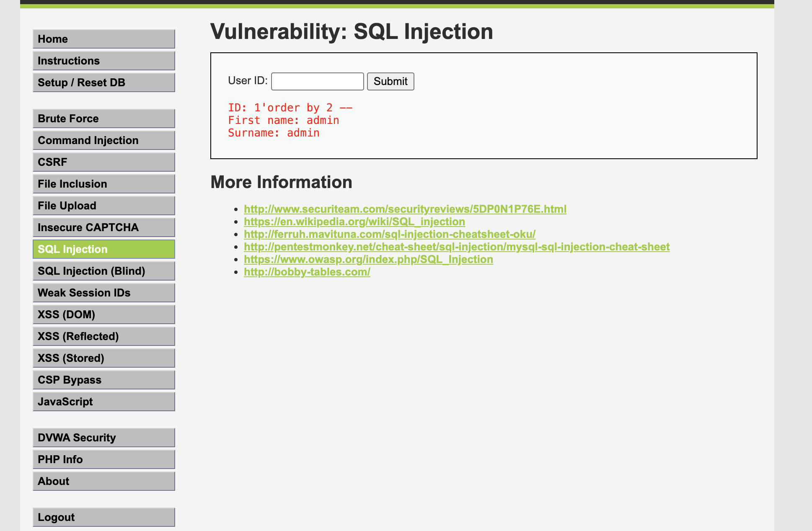Viewport: 812px width, 531px height.
Task: Visit the bobby-tables.com link
Action: point(307,272)
